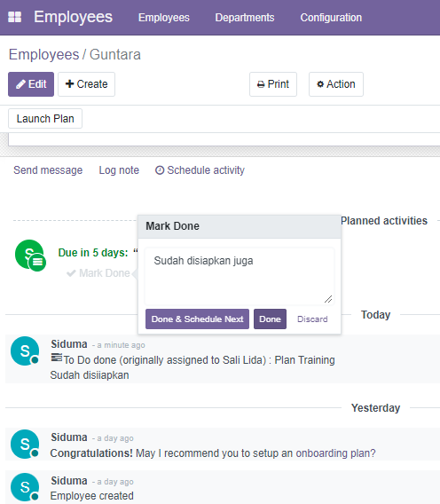Open the Departments menu

[x=245, y=18]
